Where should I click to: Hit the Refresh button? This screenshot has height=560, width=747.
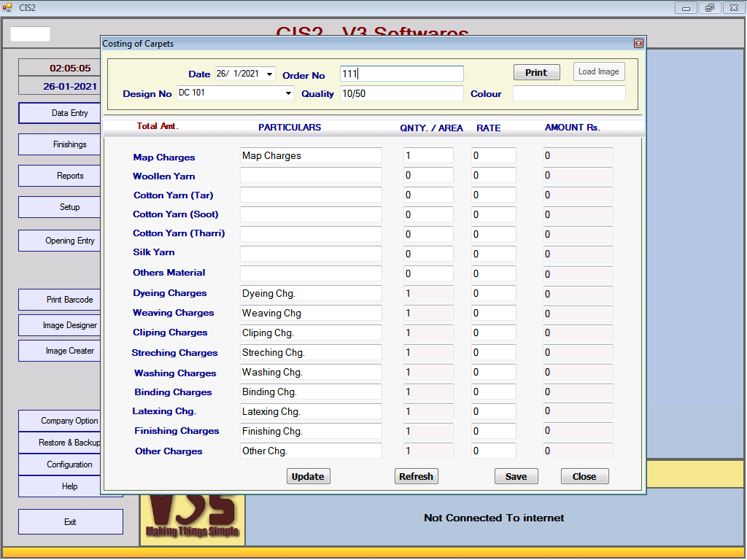coord(416,476)
